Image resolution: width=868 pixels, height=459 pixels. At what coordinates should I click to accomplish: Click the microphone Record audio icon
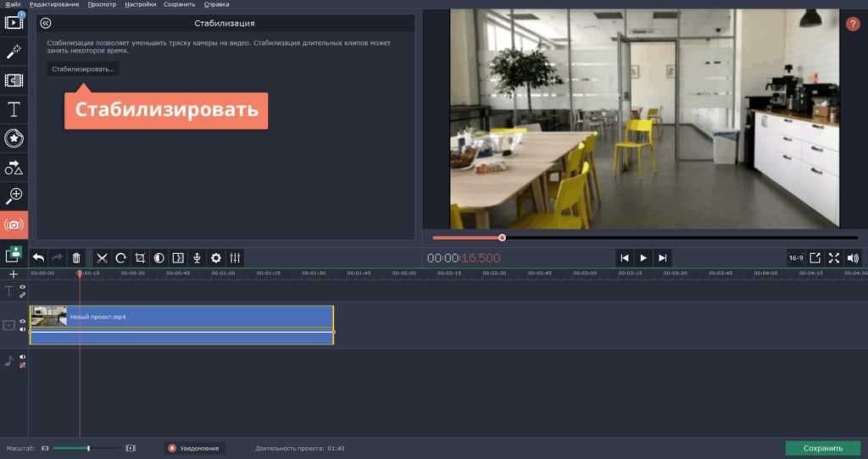coord(197,258)
